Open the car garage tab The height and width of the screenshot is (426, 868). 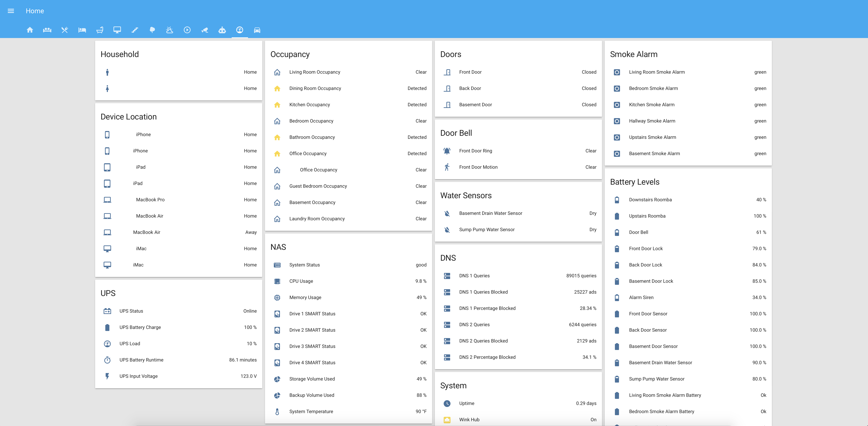(x=257, y=30)
